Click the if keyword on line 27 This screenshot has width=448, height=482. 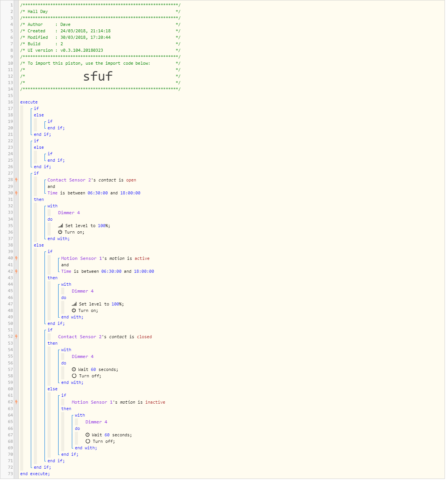36,173
